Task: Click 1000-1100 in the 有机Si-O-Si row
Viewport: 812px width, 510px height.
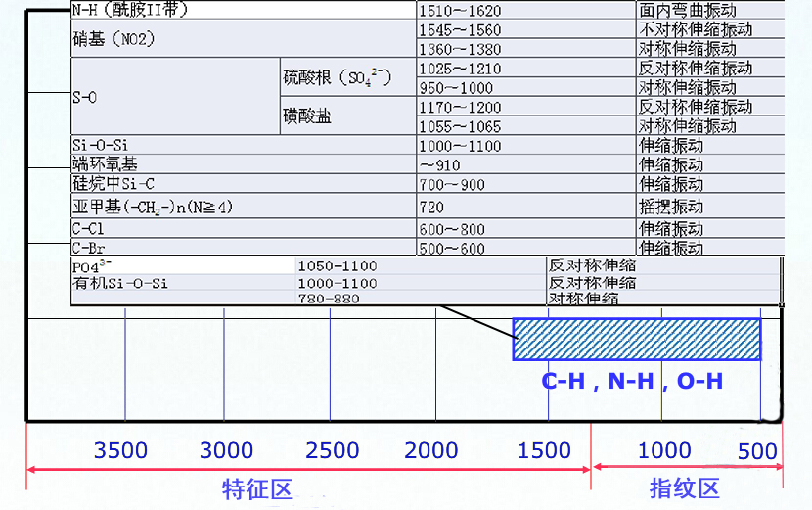Action: pos(338,283)
